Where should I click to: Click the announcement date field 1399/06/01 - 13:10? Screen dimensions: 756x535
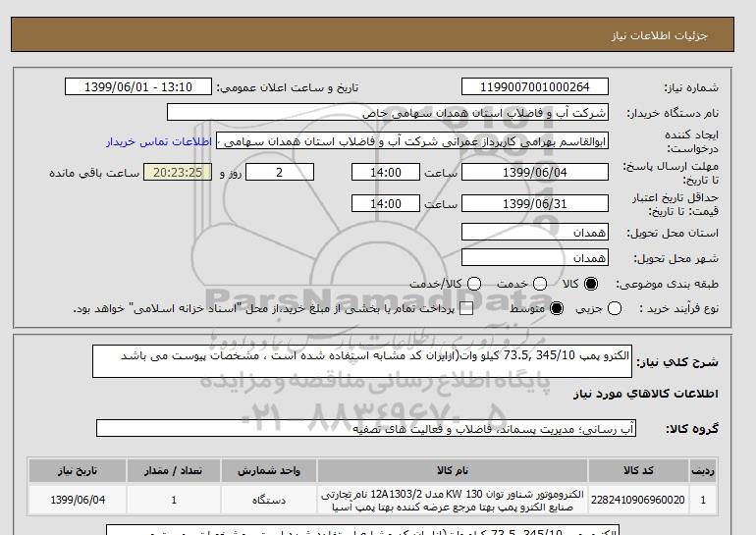coord(137,87)
